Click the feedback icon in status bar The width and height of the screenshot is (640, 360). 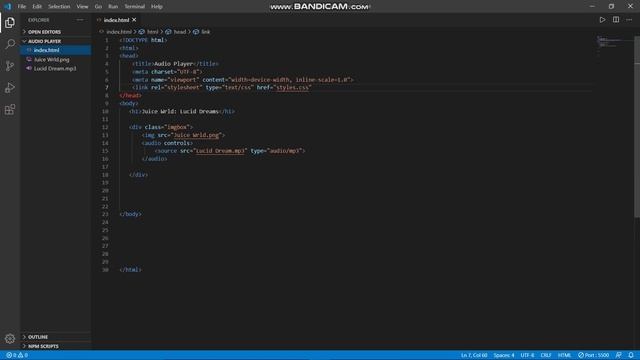click(619, 355)
